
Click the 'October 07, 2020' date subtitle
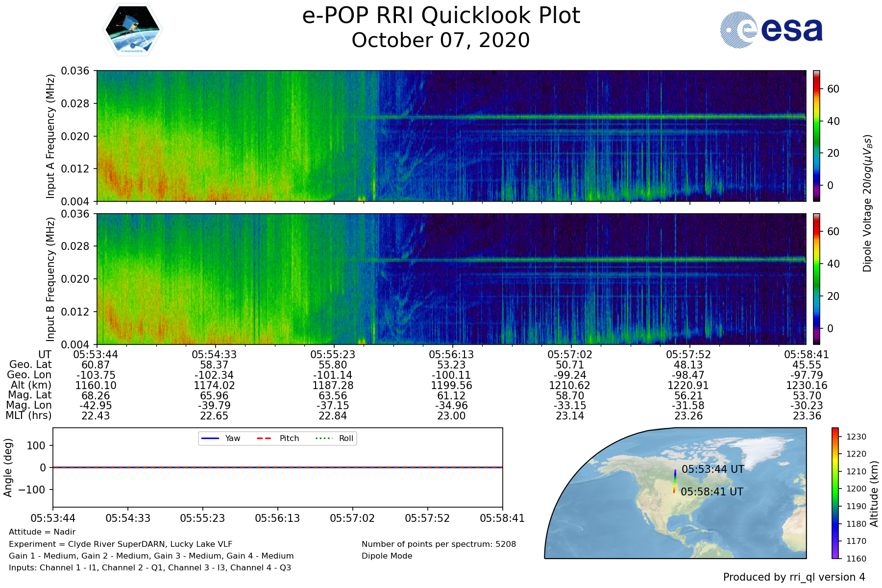pos(441,40)
